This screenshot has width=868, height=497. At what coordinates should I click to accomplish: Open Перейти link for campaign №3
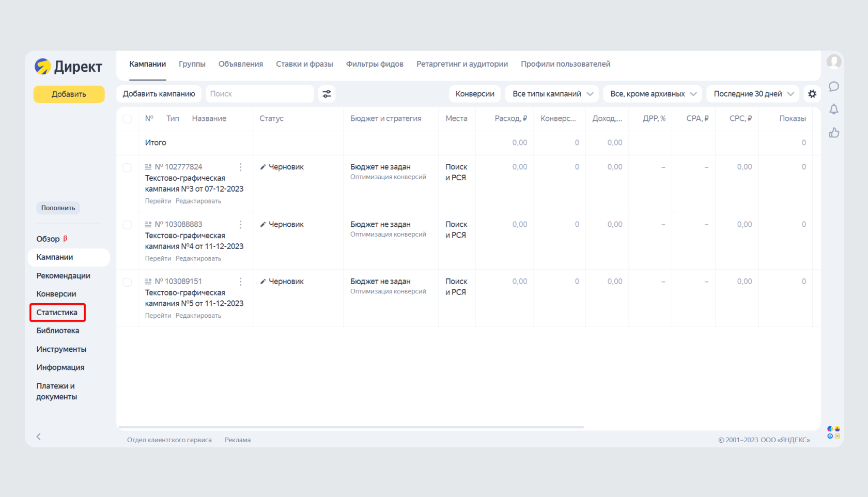pos(158,201)
